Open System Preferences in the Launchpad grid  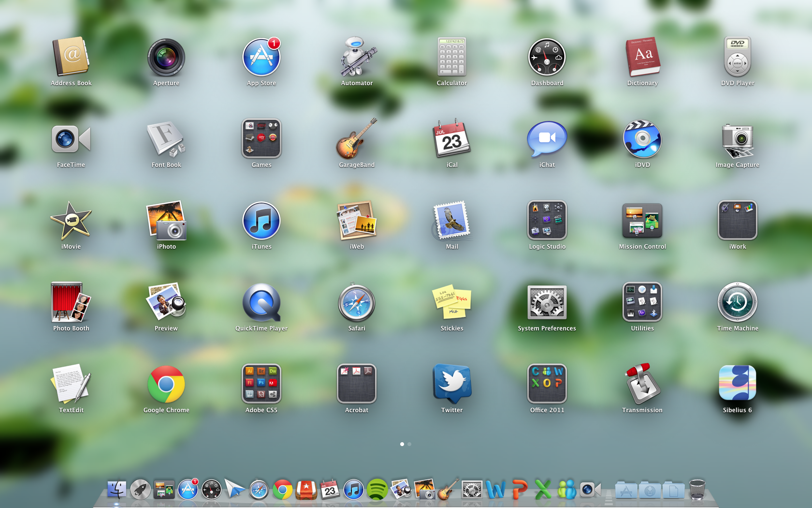tap(547, 302)
